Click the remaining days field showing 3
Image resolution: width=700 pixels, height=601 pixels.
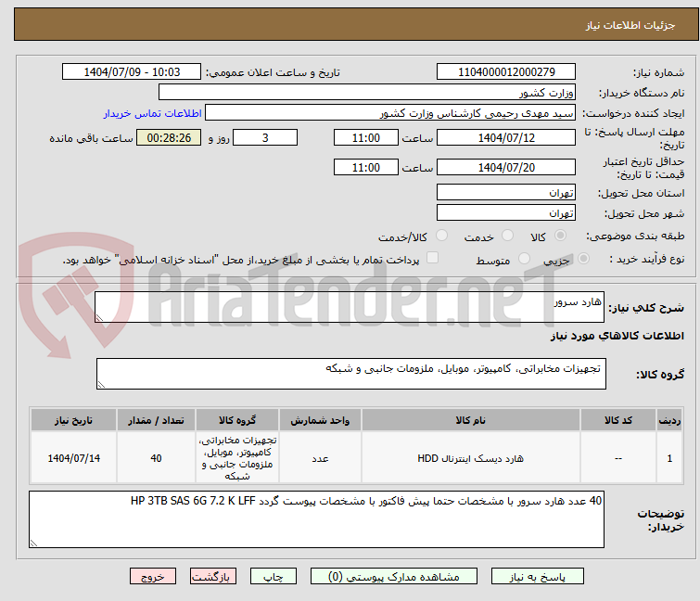(x=265, y=137)
